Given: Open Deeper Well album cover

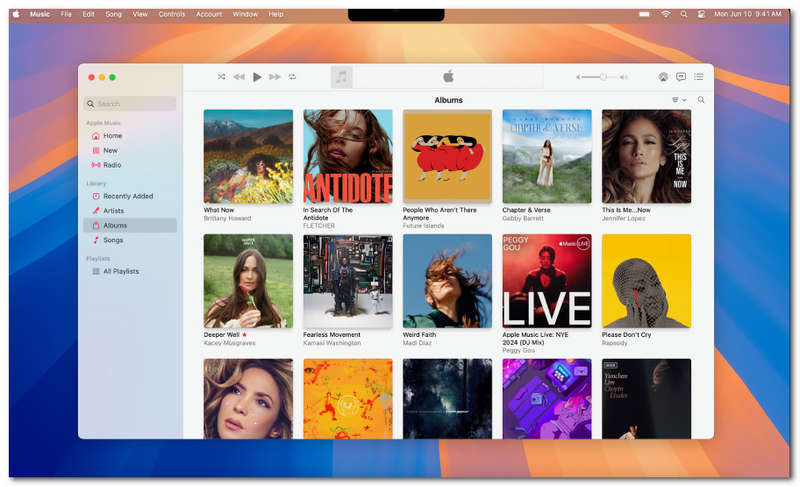Looking at the screenshot, I should click(x=248, y=281).
